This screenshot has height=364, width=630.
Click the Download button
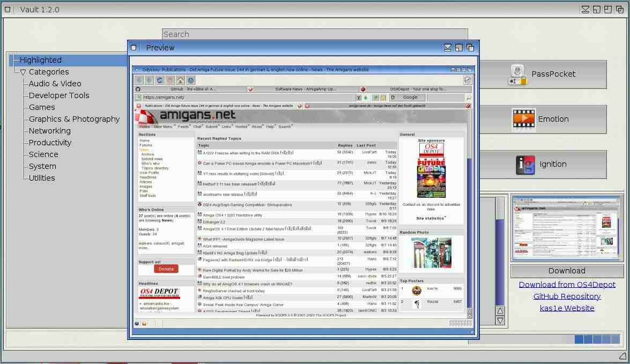click(x=566, y=271)
